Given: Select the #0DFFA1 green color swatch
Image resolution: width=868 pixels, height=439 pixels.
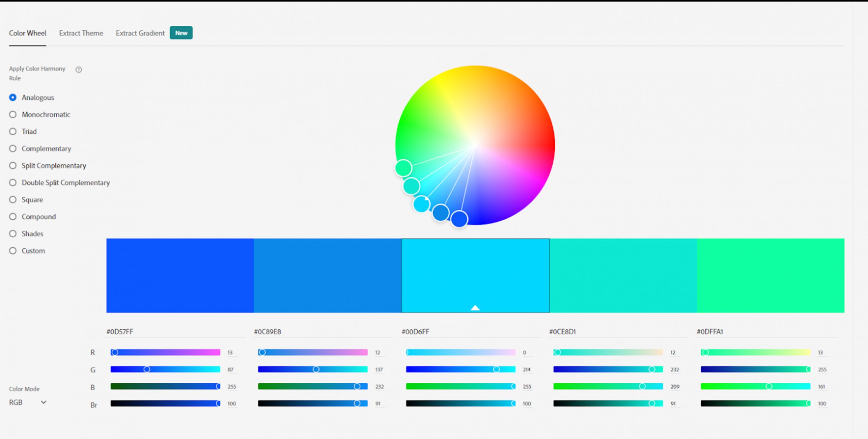Looking at the screenshot, I should coord(770,275).
